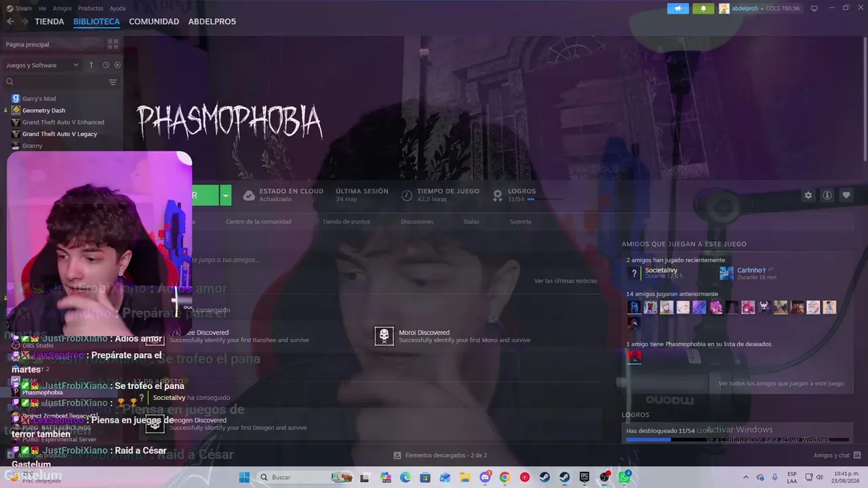Image resolution: width=868 pixels, height=488 pixels.
Task: Toggle the ready-to-play filter in the library
Action: (x=117, y=65)
